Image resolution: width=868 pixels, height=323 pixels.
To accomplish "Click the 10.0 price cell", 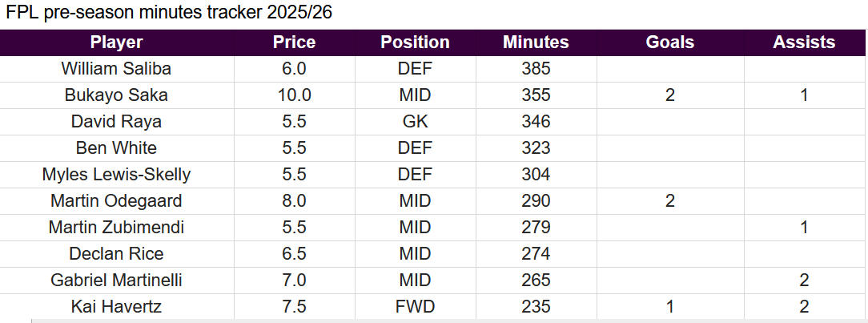I will coord(294,95).
